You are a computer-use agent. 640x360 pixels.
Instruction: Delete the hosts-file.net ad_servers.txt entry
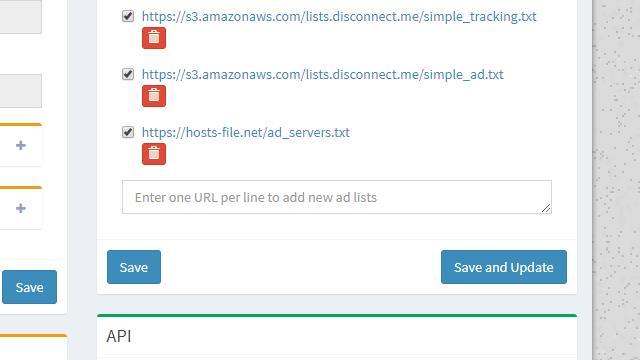coord(154,154)
